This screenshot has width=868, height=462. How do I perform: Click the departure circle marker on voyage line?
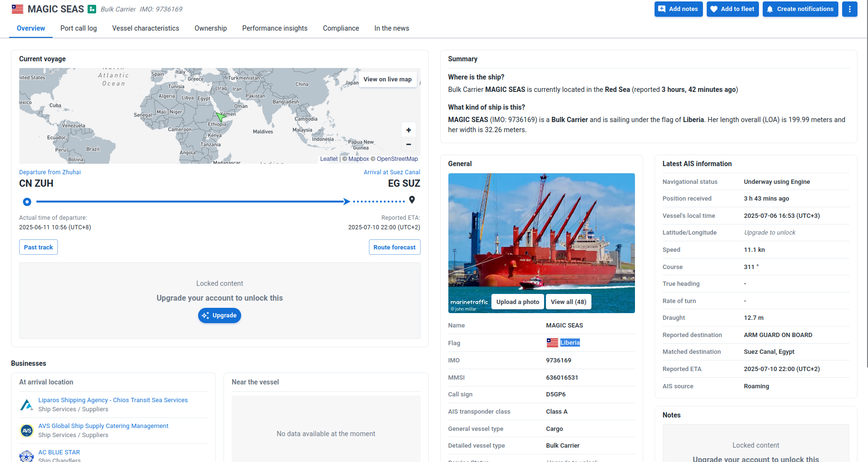(27, 202)
